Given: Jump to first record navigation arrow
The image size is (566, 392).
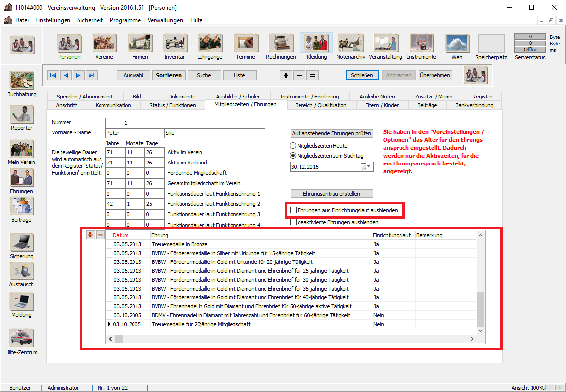Looking at the screenshot, I should (x=53, y=75).
